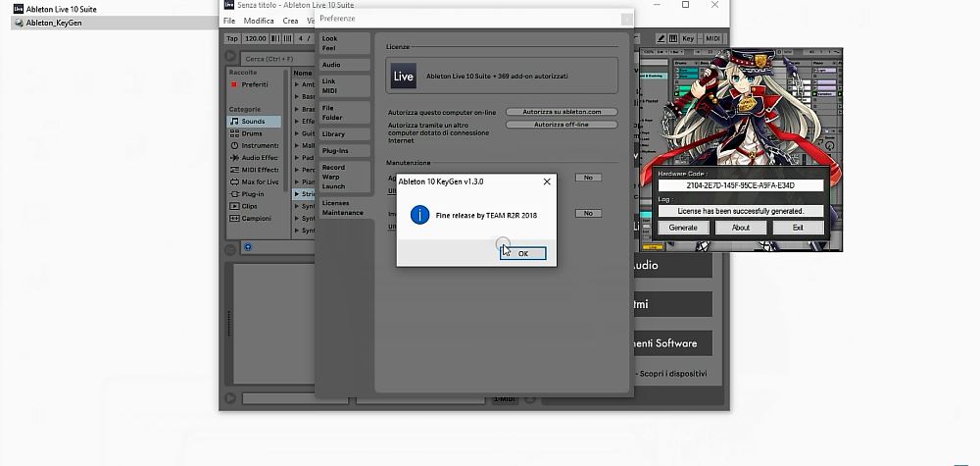Switch to Link MIDI preferences tab
Screen dimensions: 980x466
point(345,86)
